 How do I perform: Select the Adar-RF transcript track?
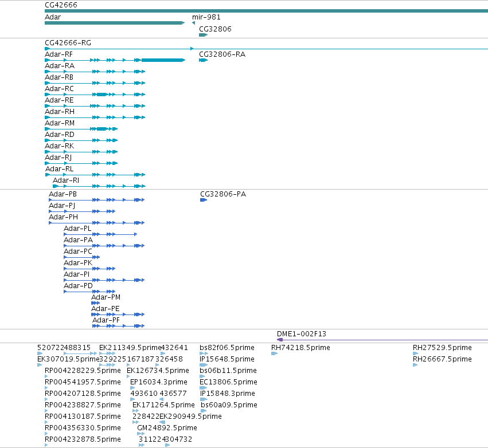click(x=115, y=60)
